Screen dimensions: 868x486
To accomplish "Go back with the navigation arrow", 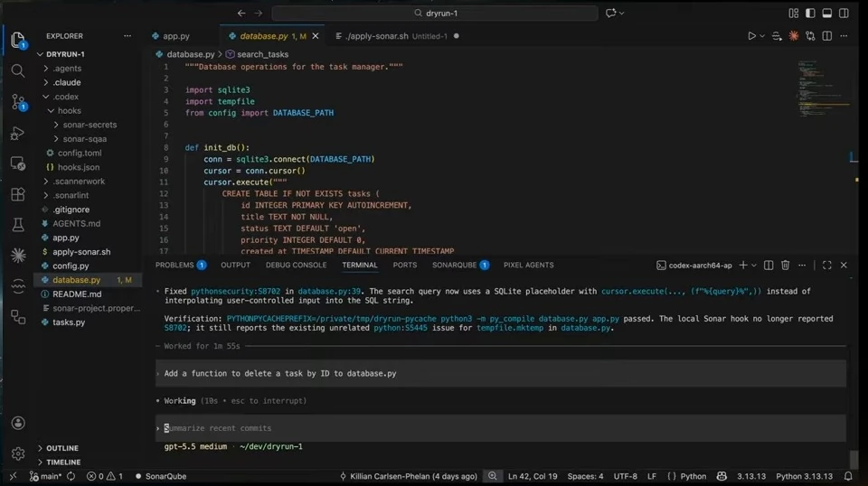I will (241, 13).
